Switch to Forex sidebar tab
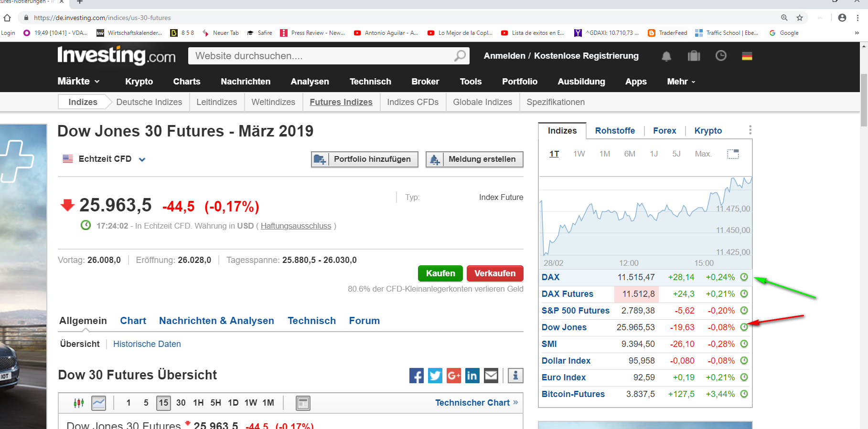 (664, 131)
